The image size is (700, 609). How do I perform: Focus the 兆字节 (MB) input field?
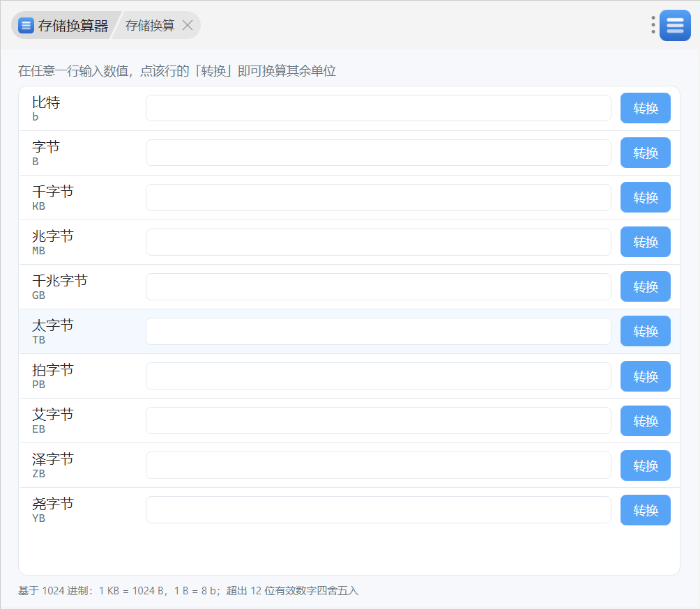(x=378, y=242)
